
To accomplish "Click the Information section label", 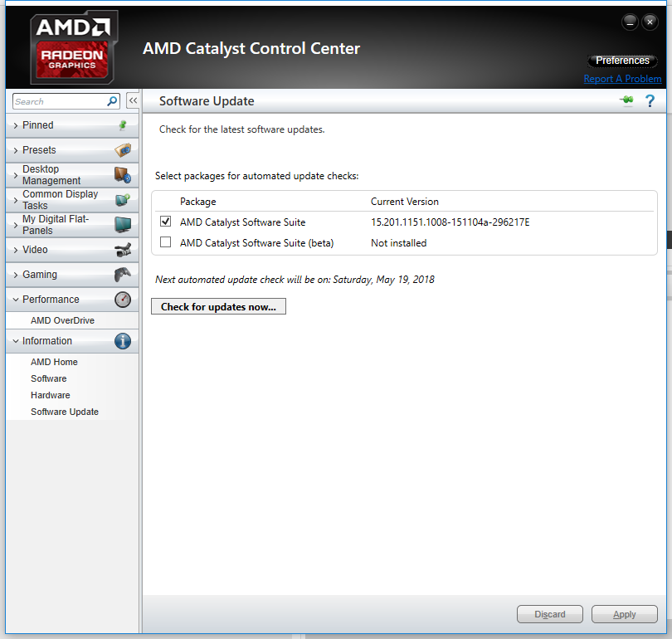I will point(47,341).
